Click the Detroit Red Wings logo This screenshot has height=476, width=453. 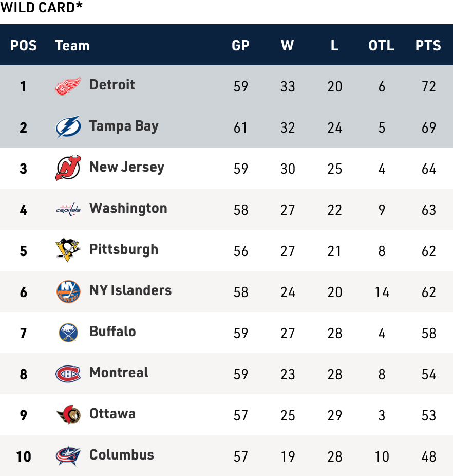[68, 86]
